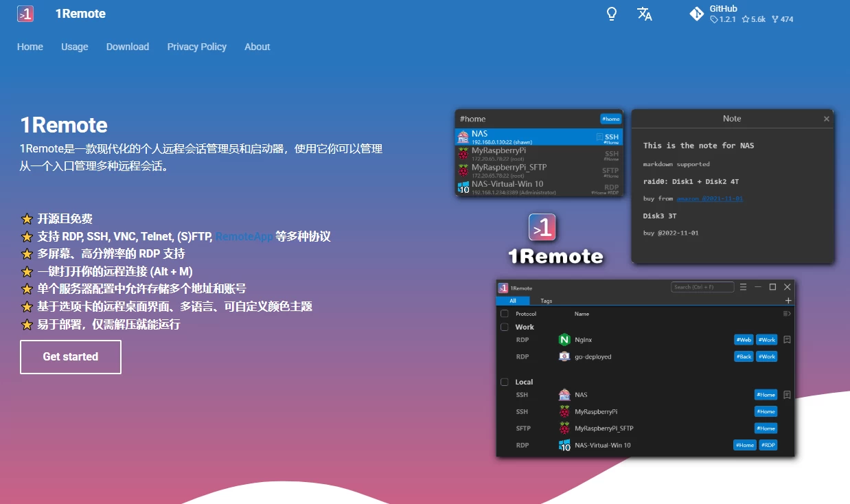Switch to the All tab in 1Remote window

[x=513, y=301]
